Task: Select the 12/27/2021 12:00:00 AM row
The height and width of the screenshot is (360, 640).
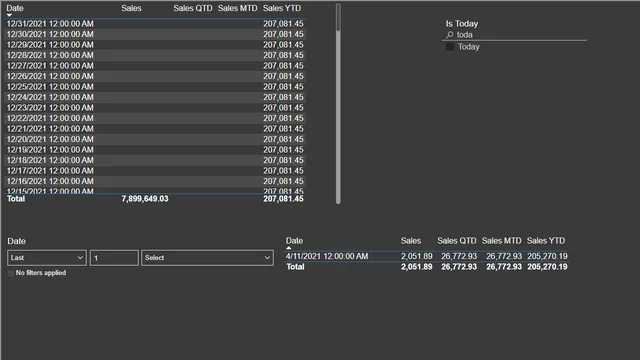Action: pos(155,66)
